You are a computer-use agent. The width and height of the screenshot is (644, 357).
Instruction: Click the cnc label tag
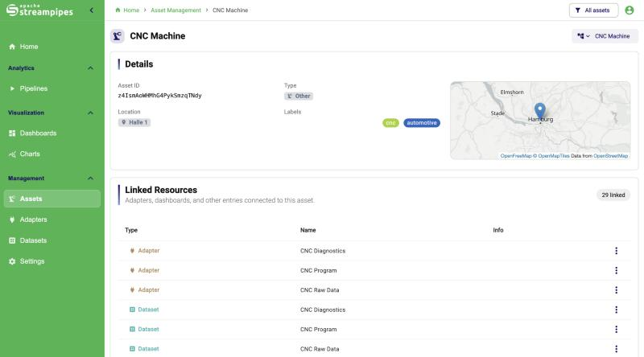point(390,123)
